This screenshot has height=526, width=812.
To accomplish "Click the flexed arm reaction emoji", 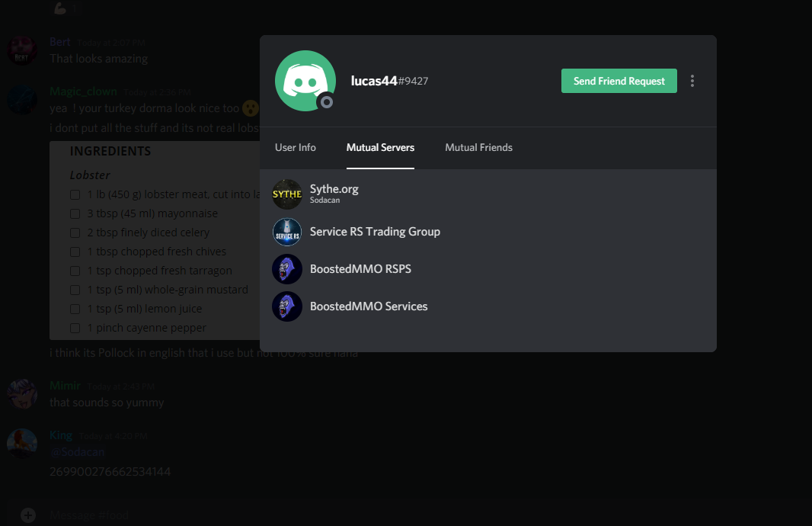I will pos(60,8).
